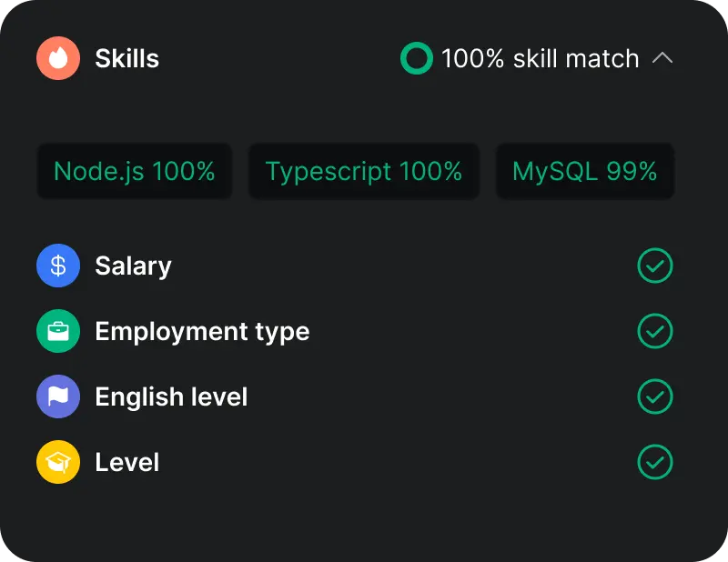This screenshot has height=562, width=728.
Task: Click the blue dollar Salary icon
Action: (x=58, y=266)
